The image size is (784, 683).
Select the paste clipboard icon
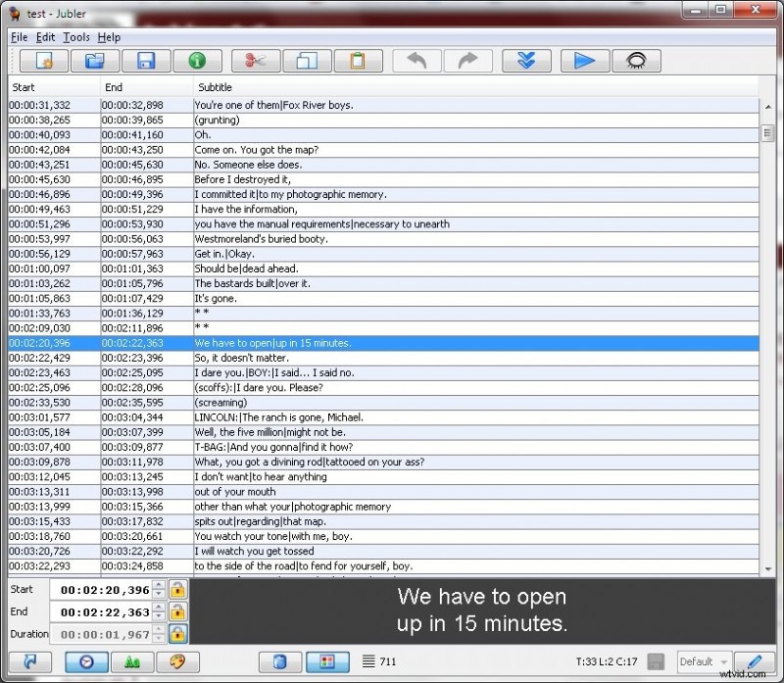(x=358, y=60)
